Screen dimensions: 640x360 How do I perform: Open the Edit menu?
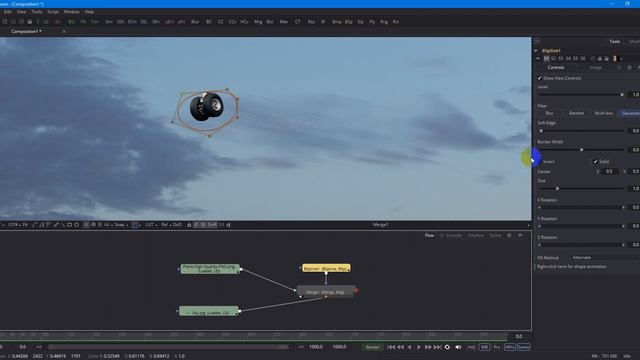coord(8,12)
